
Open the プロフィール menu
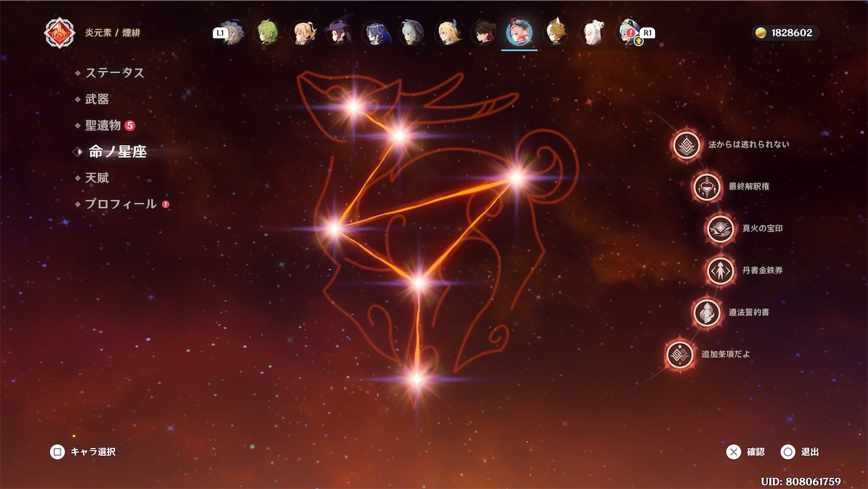pyautogui.click(x=120, y=204)
